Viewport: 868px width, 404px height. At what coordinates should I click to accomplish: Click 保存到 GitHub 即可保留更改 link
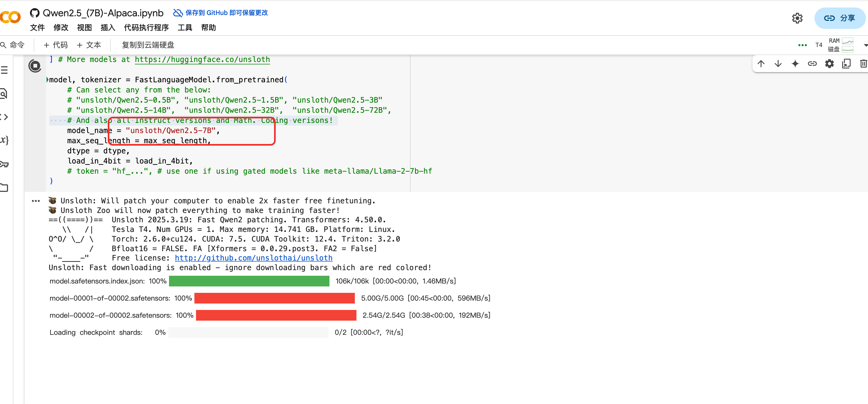pos(220,13)
